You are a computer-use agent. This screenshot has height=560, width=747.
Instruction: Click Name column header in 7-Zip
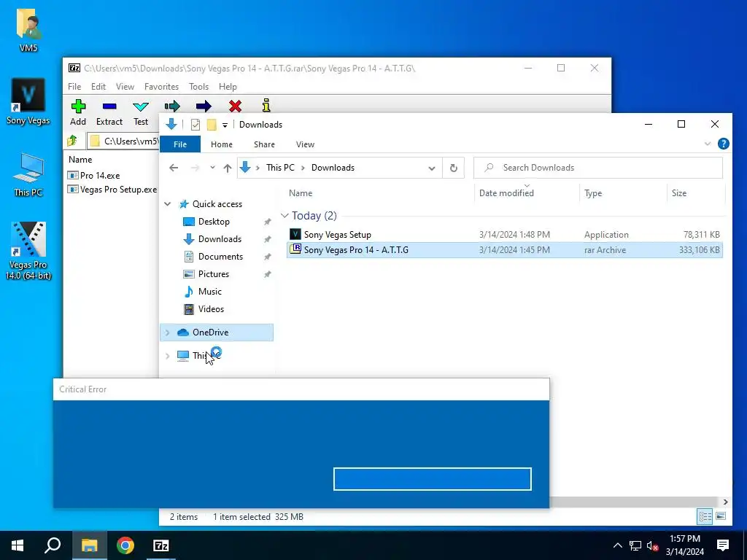(x=80, y=160)
